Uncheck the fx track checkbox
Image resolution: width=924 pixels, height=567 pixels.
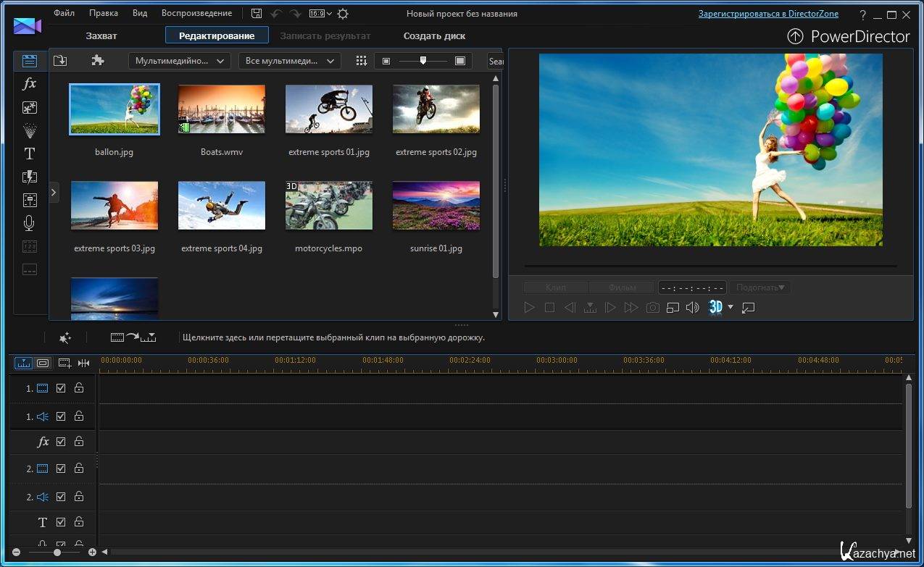point(61,442)
